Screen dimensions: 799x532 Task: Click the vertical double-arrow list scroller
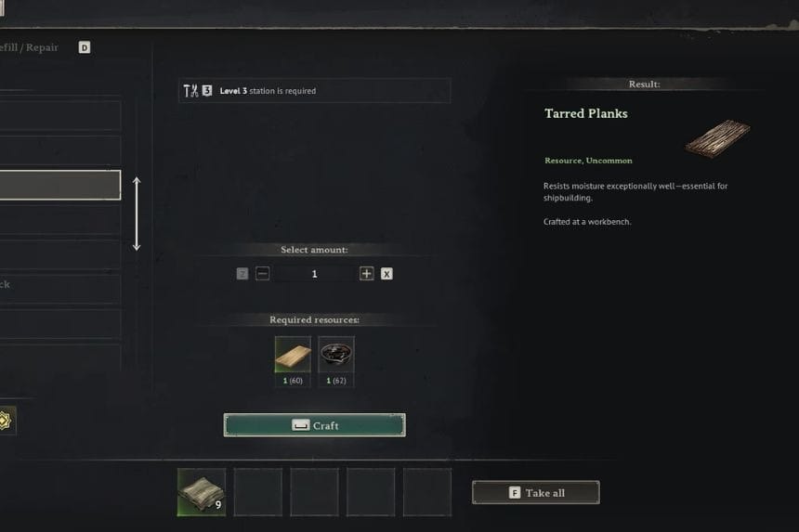coord(137,214)
